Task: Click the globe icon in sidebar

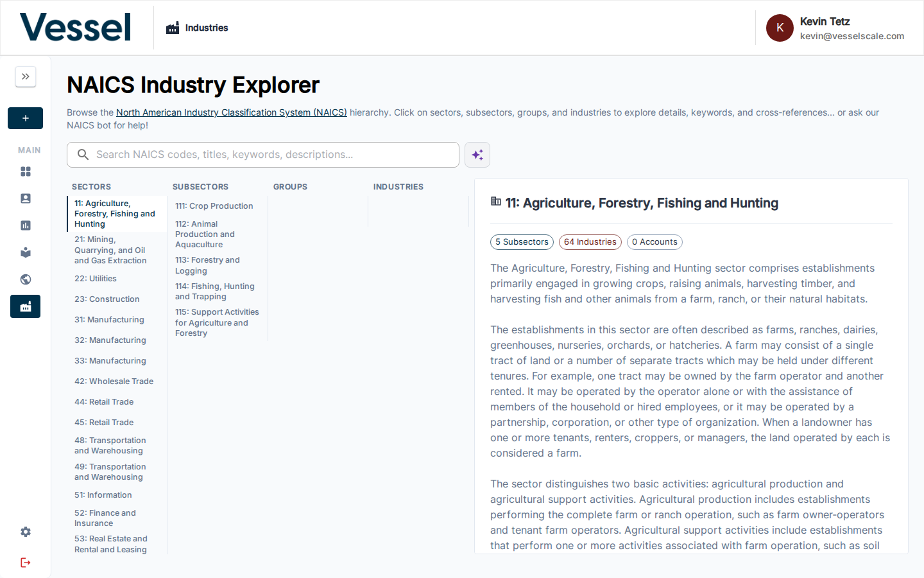Action: coord(26,279)
